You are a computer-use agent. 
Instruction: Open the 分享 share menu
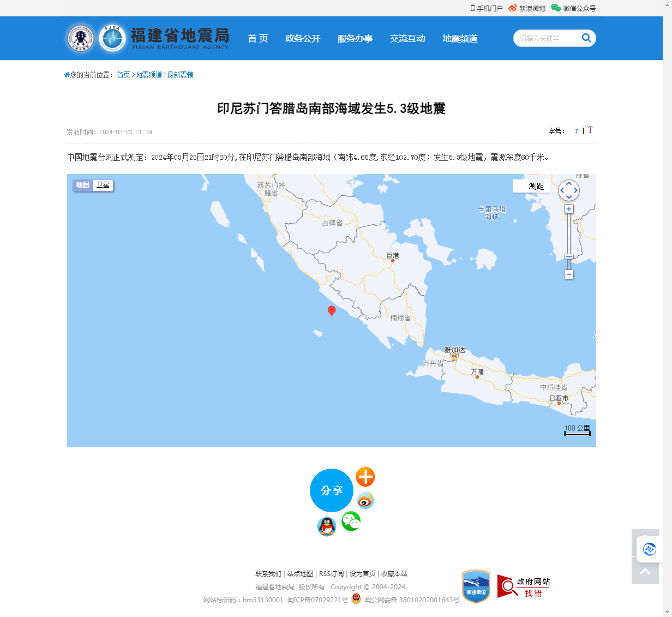coord(332,490)
